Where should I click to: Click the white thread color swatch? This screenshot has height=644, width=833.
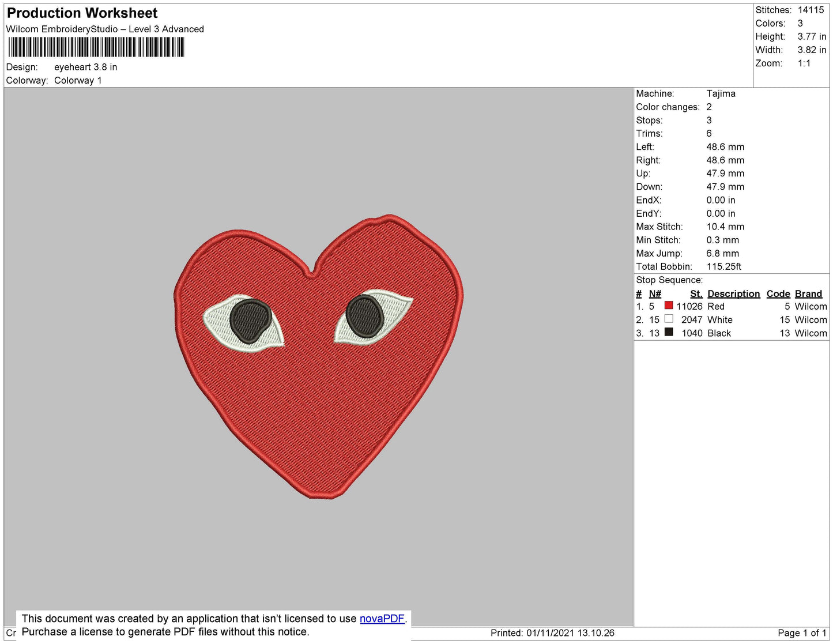[x=669, y=319]
